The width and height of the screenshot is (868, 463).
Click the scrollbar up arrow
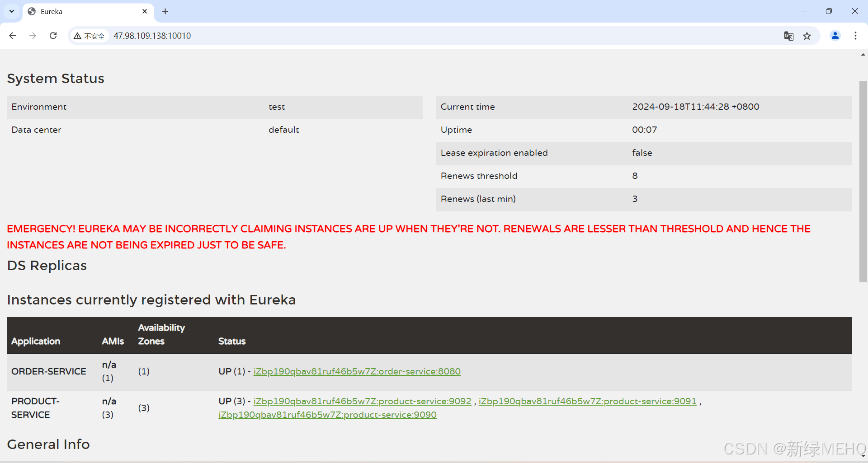(x=863, y=55)
